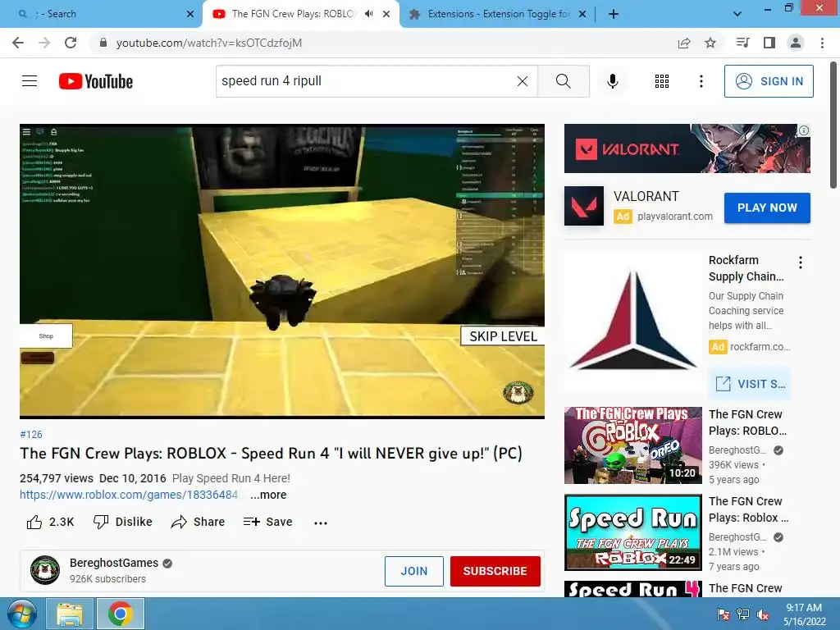Image resolution: width=840 pixels, height=630 pixels.
Task: Open Speed Run 22:49 video thumbnail
Action: pos(632,532)
